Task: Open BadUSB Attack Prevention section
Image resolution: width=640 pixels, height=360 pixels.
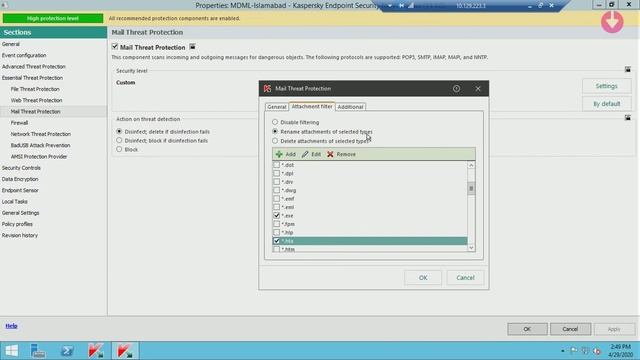Action: point(40,145)
